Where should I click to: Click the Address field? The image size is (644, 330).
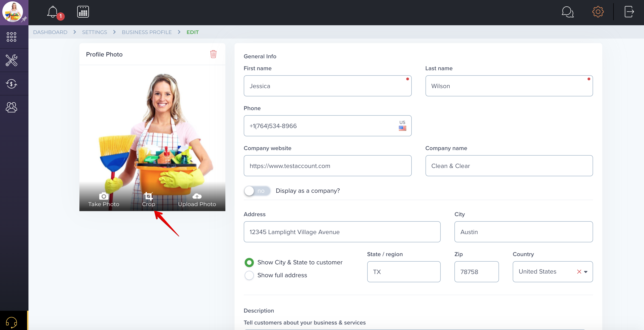tap(342, 232)
